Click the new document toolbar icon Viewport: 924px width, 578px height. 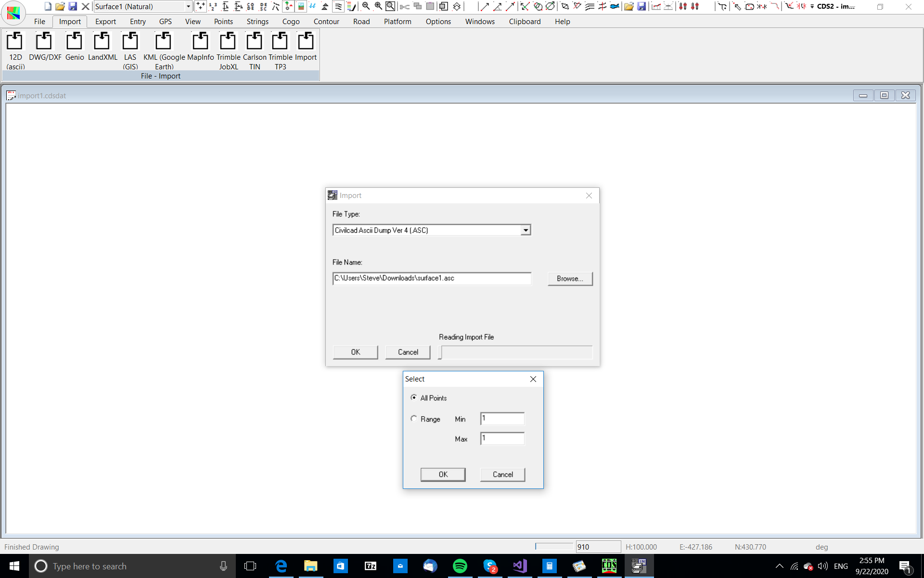[48, 6]
